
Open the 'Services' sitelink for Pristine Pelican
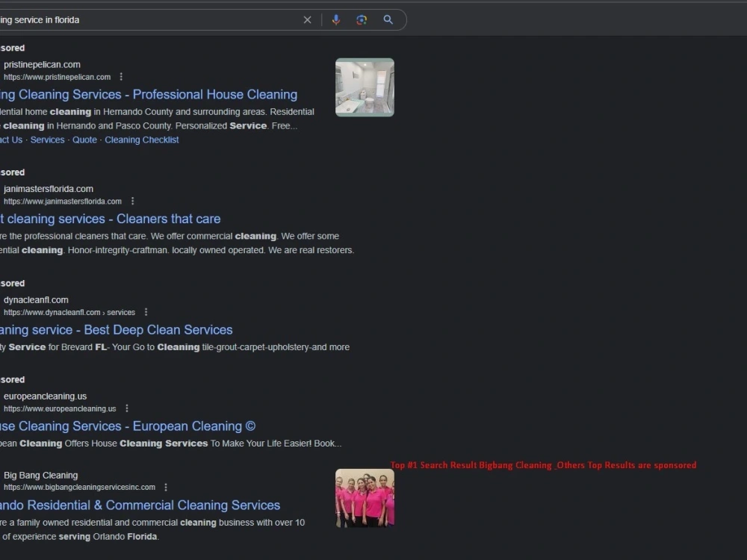47,140
